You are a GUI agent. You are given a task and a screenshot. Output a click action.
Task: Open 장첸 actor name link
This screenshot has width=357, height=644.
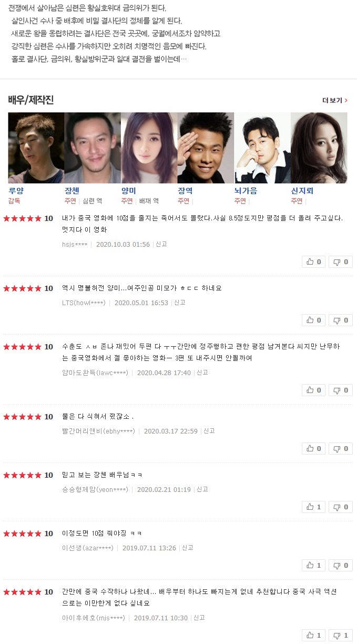72,191
